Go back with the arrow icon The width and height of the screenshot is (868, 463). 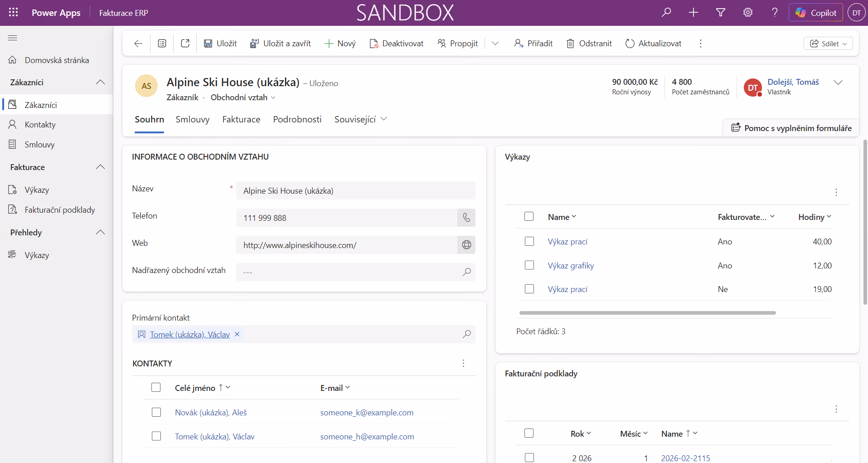point(138,44)
